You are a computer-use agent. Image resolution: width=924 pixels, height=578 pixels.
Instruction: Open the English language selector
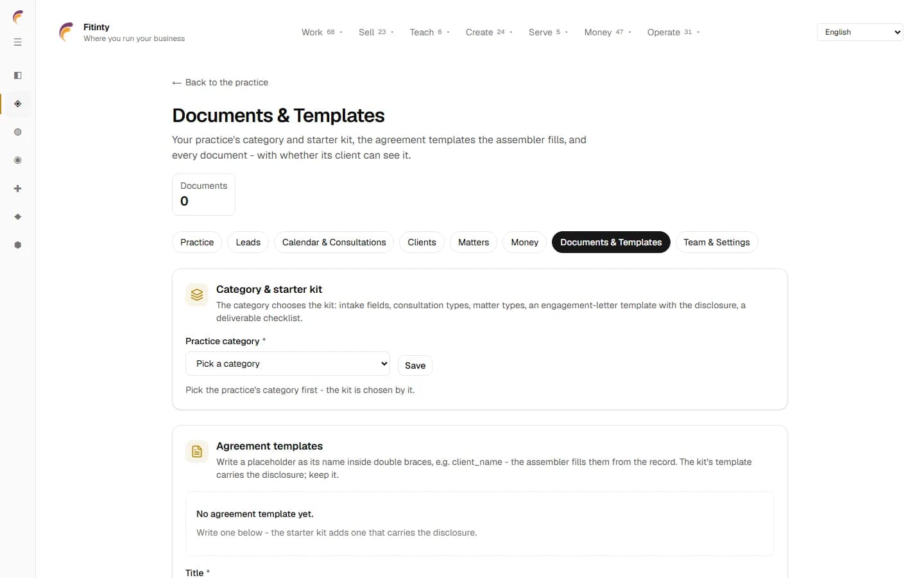click(860, 32)
